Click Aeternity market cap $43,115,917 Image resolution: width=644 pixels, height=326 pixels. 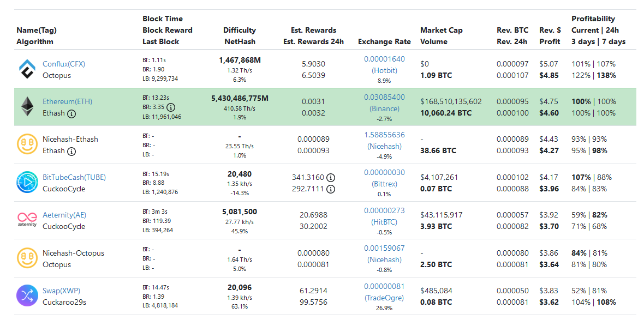(442, 215)
